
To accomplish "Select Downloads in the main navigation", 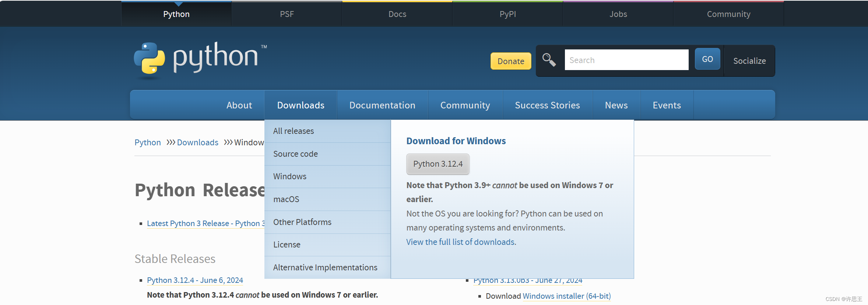I will (301, 105).
